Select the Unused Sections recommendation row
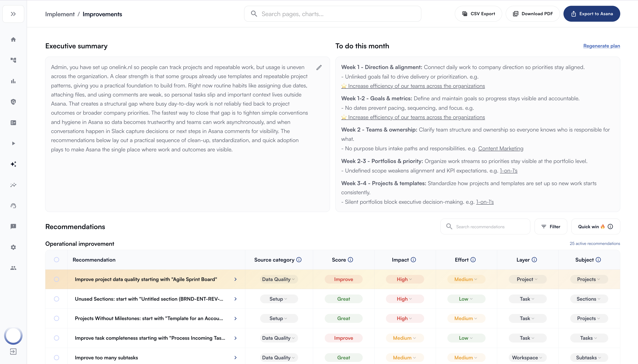This screenshot has height=364, width=638. tap(57, 299)
